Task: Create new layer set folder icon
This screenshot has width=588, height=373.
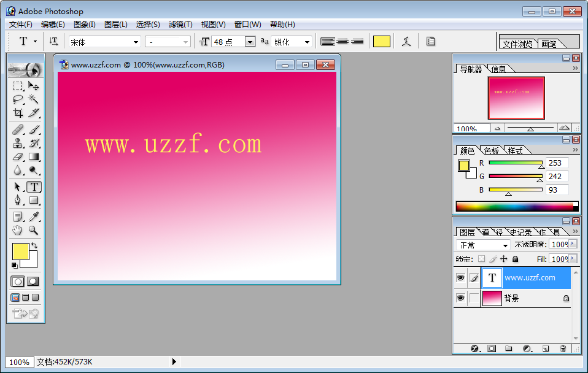Action: 508,348
